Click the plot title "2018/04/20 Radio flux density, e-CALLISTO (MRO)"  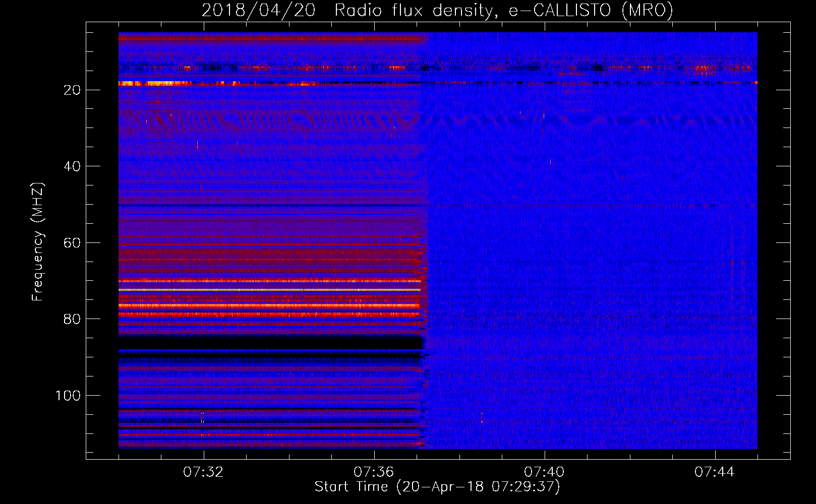[438, 10]
